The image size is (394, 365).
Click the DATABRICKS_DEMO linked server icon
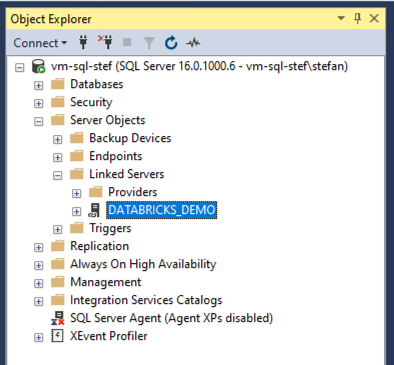(94, 210)
